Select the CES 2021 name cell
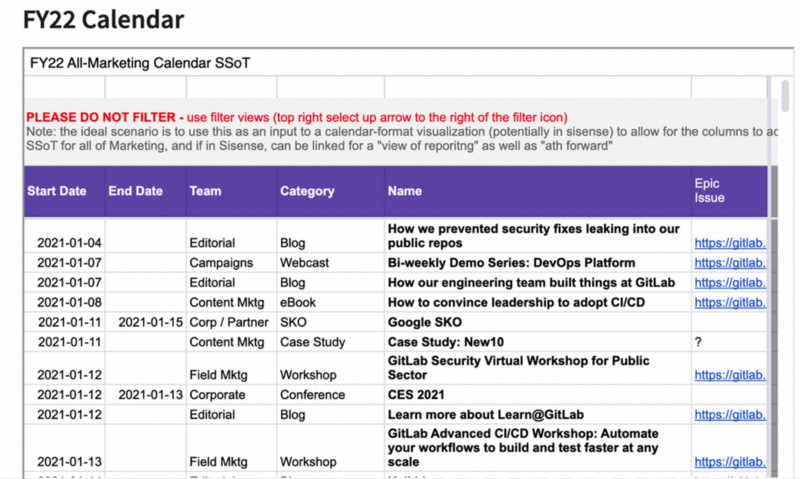800x479 pixels. click(538, 395)
